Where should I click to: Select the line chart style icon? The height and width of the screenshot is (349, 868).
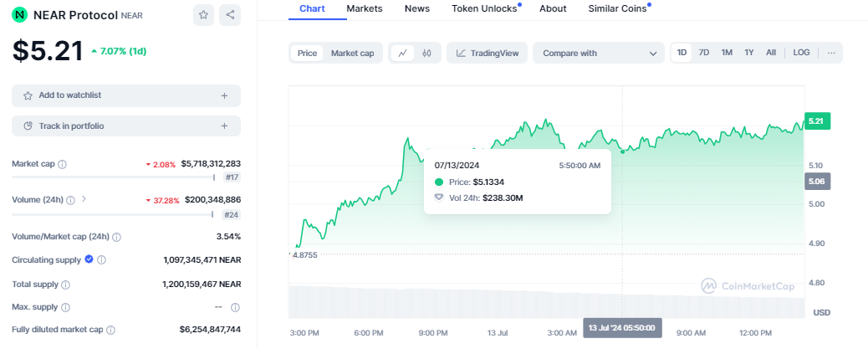click(x=403, y=54)
